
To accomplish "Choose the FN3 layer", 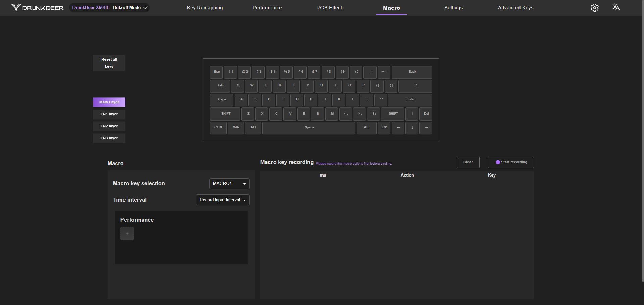I will click(109, 138).
